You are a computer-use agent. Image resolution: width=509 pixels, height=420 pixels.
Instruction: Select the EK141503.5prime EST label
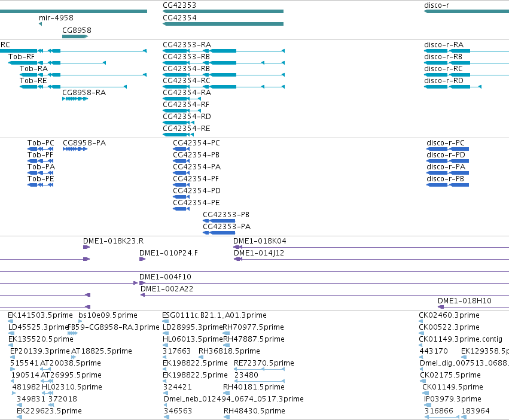(40, 316)
